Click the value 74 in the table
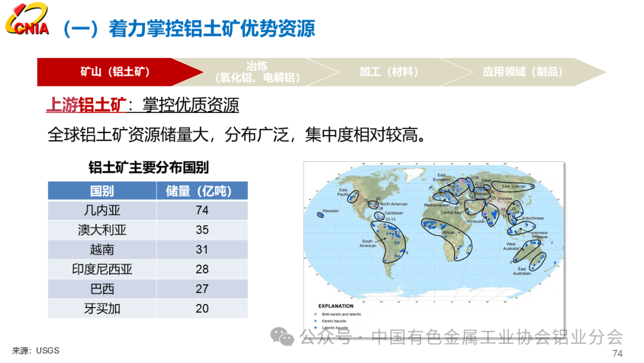 tap(202, 210)
